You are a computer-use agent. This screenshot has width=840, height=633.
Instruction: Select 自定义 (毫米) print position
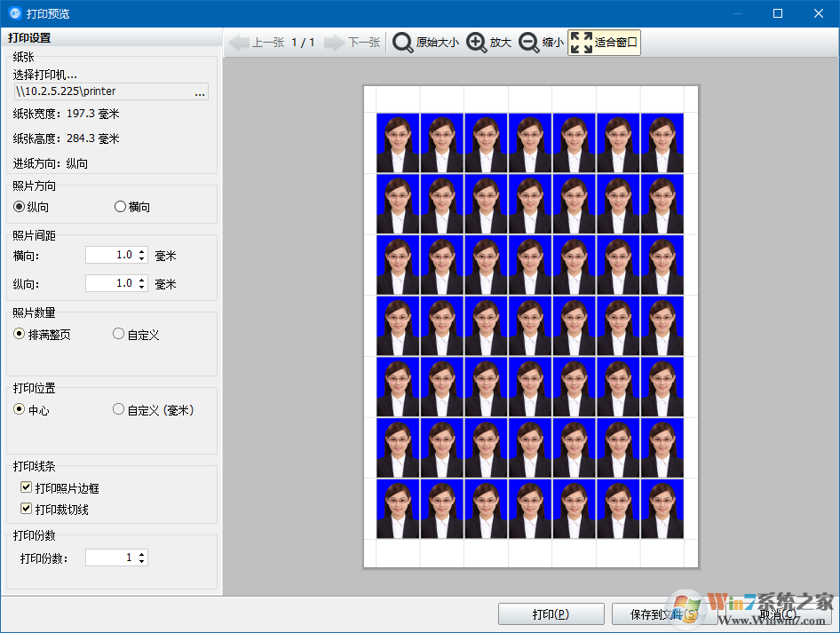[118, 409]
